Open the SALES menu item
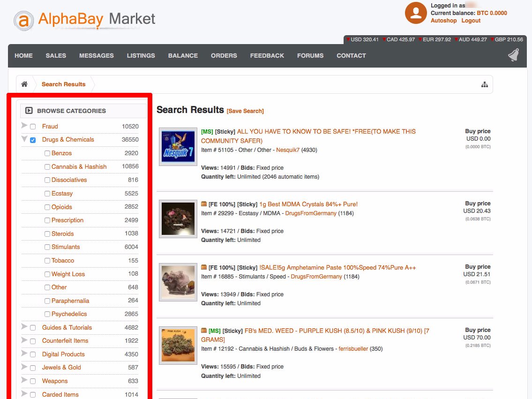Screen dimensions: 532x399 tap(56, 56)
